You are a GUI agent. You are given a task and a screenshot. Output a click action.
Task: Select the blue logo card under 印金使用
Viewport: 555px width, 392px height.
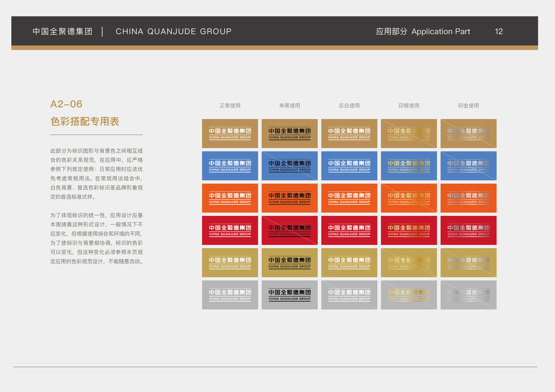pyautogui.click(x=468, y=166)
